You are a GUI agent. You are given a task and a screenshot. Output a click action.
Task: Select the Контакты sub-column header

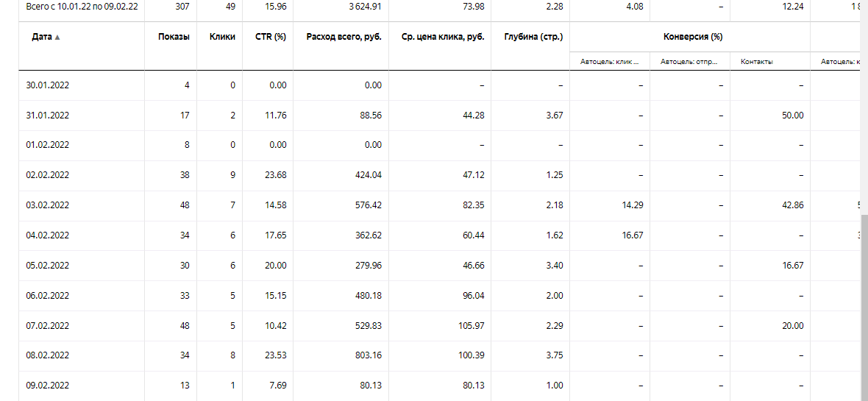point(757,62)
